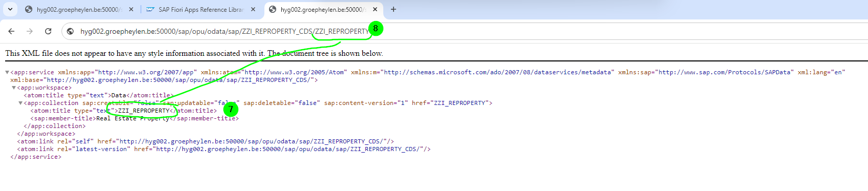Image resolution: width=868 pixels, height=191 pixels.
Task: Click the atom:link rel="self" line
Action: tap(205, 141)
